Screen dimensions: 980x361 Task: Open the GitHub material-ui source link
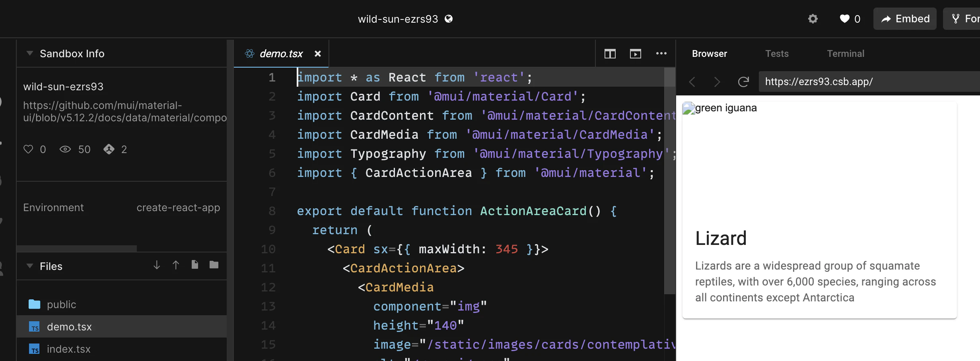(x=125, y=111)
